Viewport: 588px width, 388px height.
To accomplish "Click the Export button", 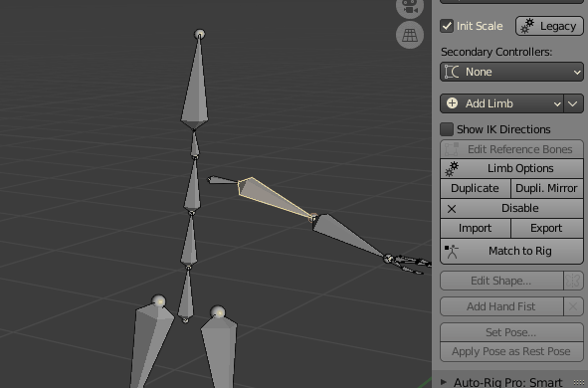I will pos(547,228).
